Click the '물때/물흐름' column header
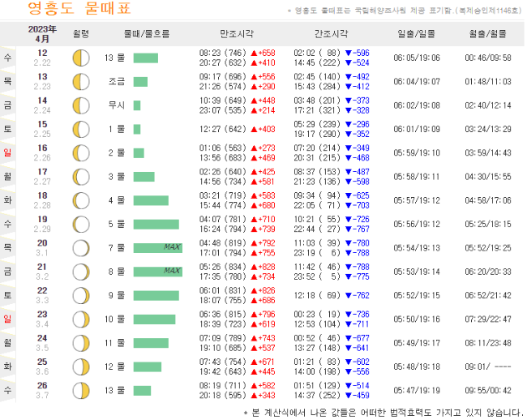 pyautogui.click(x=147, y=33)
